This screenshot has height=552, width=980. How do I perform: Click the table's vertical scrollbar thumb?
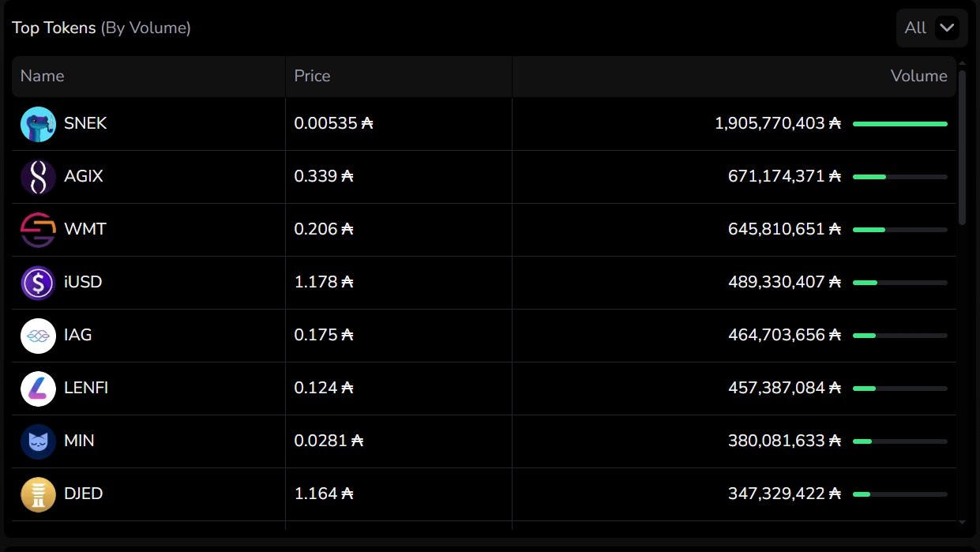(962, 148)
